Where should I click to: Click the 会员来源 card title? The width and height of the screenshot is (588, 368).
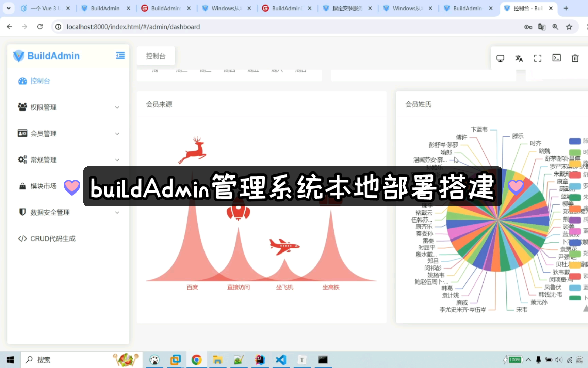point(159,104)
